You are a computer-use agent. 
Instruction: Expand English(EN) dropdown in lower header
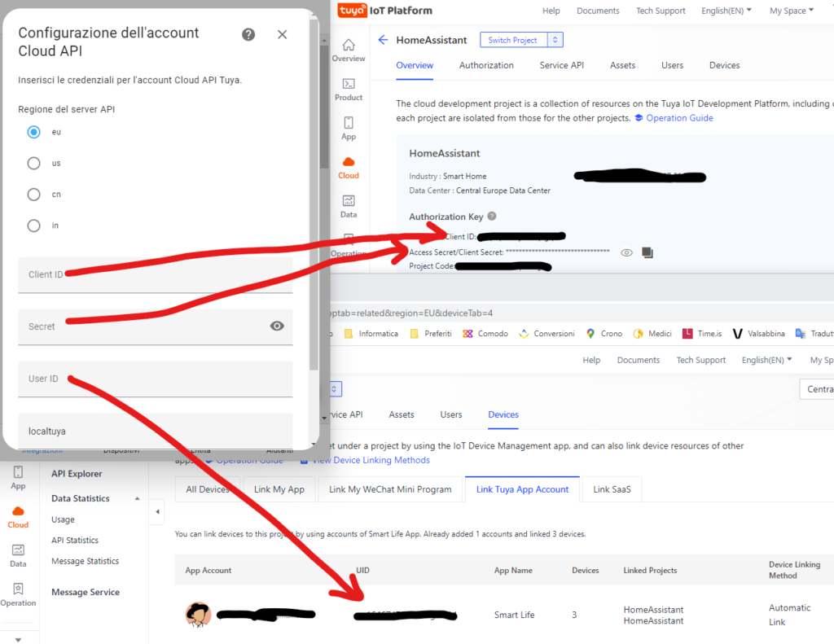pyautogui.click(x=766, y=360)
